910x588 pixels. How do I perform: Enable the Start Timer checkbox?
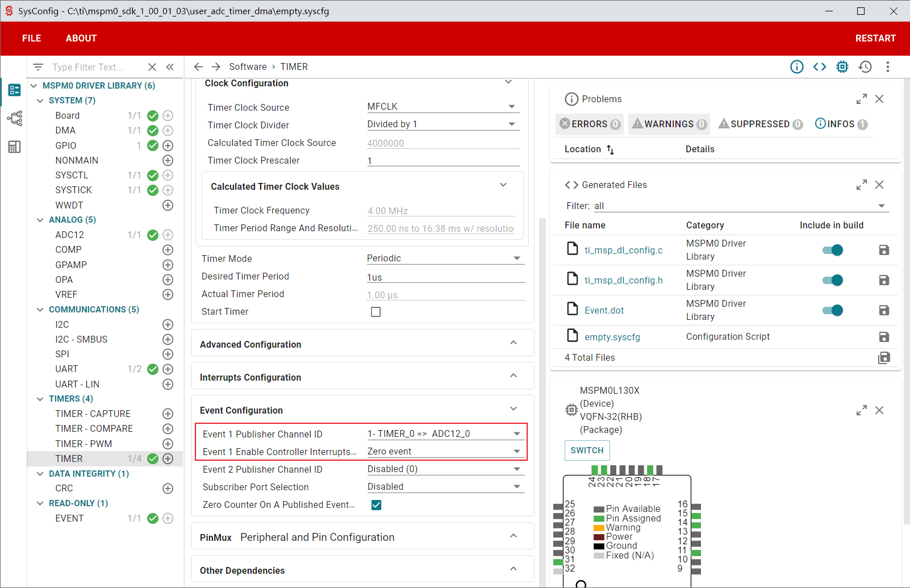375,312
